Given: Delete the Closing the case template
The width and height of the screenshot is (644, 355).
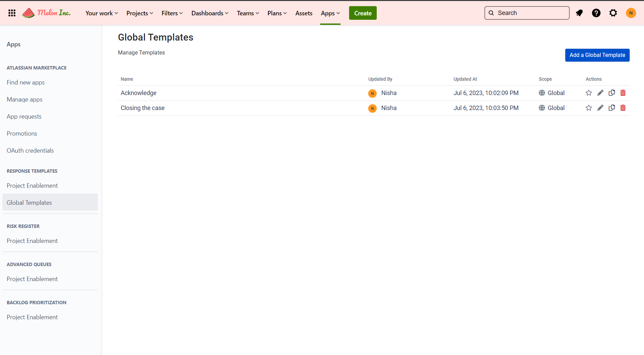Looking at the screenshot, I should tap(623, 108).
